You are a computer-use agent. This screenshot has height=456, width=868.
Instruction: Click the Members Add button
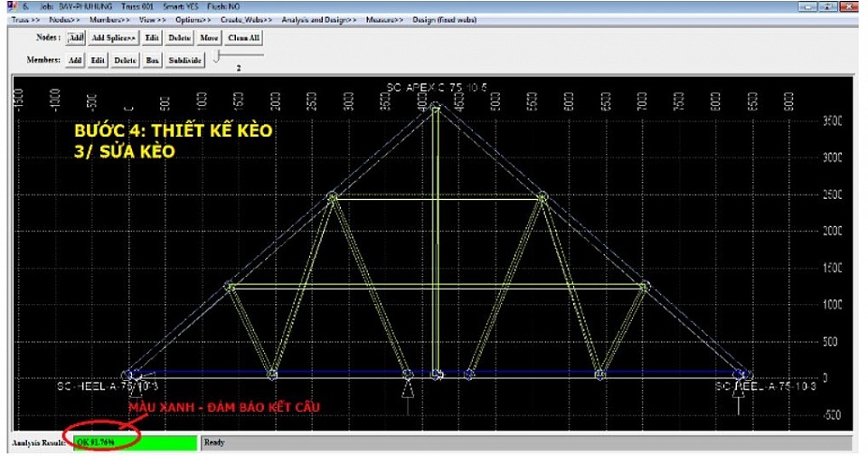[75, 60]
